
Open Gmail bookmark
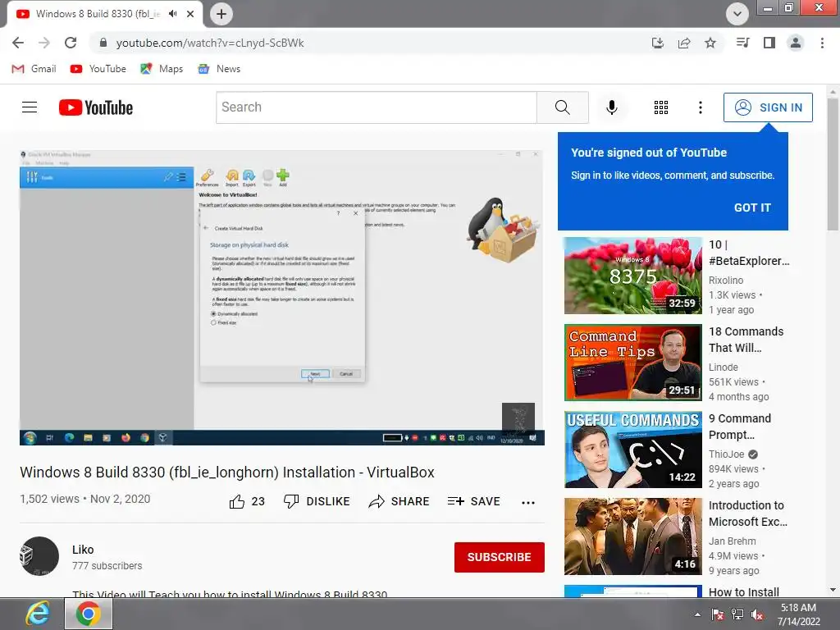[x=34, y=69]
